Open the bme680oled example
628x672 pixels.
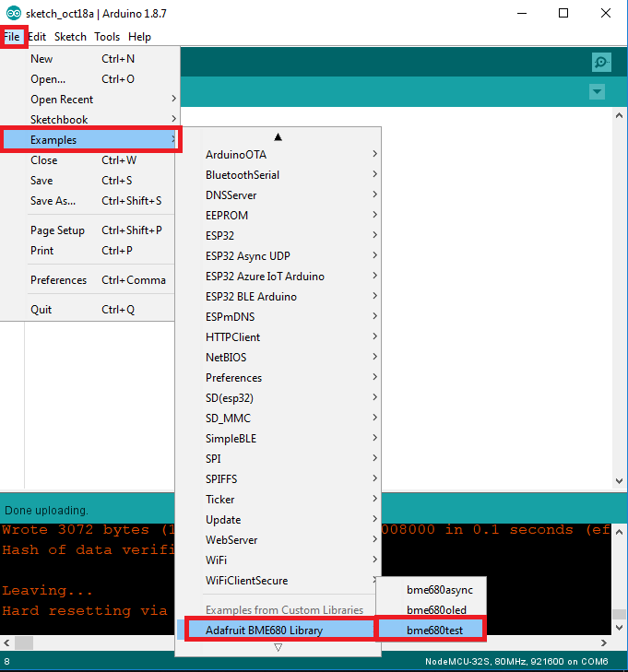432,610
